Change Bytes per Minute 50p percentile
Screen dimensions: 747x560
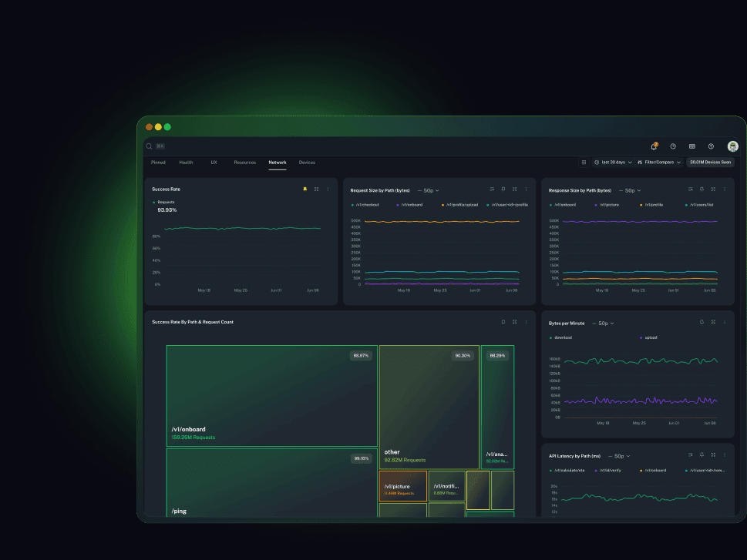click(x=603, y=324)
